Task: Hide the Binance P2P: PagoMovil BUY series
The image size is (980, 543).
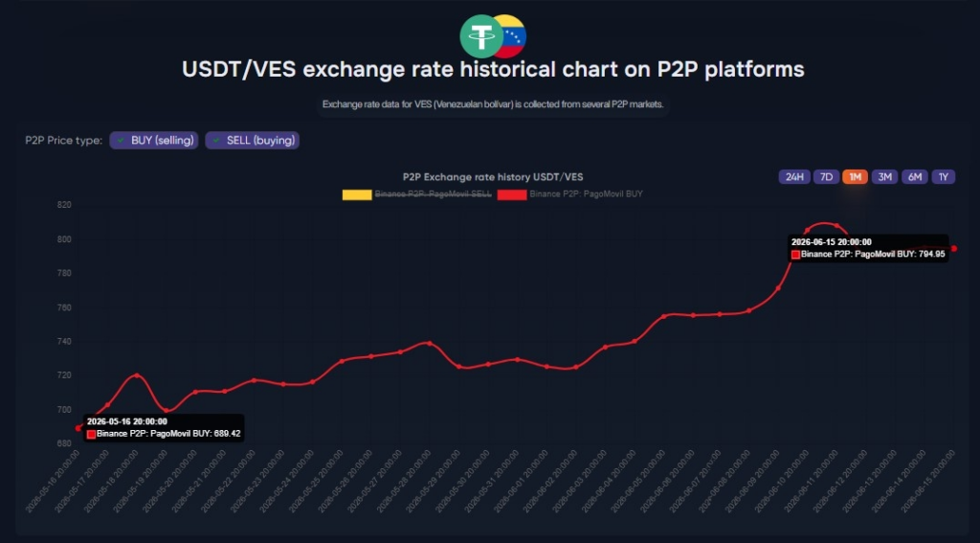Action: (x=570, y=194)
